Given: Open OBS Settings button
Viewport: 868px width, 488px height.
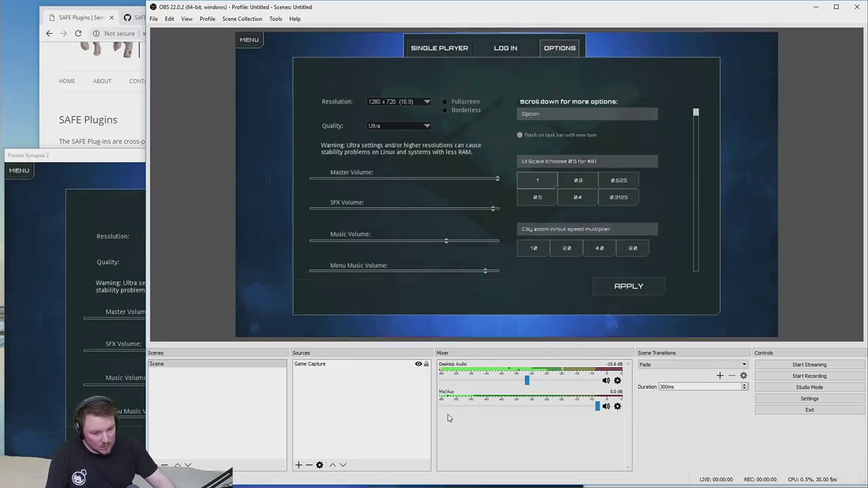Looking at the screenshot, I should (810, 399).
